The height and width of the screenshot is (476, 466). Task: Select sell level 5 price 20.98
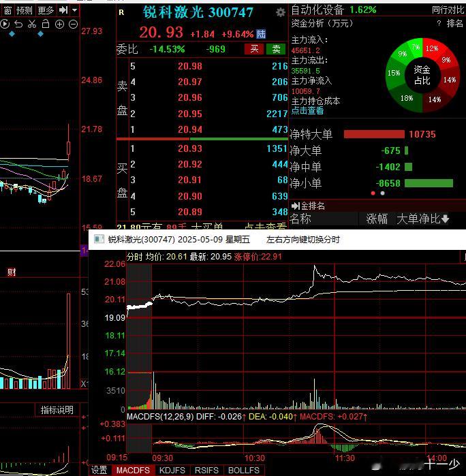(x=190, y=66)
